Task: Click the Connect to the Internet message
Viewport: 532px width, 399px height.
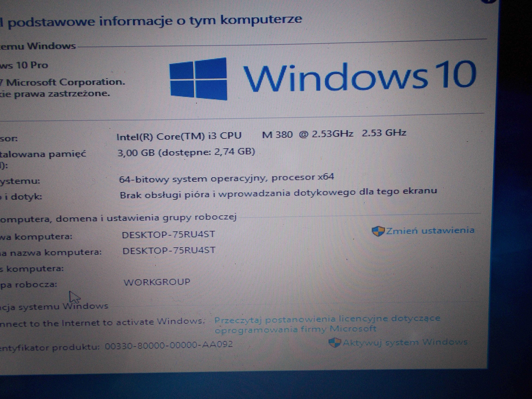Action: (102, 322)
